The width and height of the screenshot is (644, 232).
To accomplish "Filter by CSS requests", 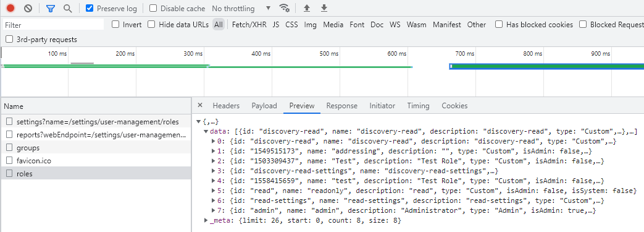I will point(291,25).
